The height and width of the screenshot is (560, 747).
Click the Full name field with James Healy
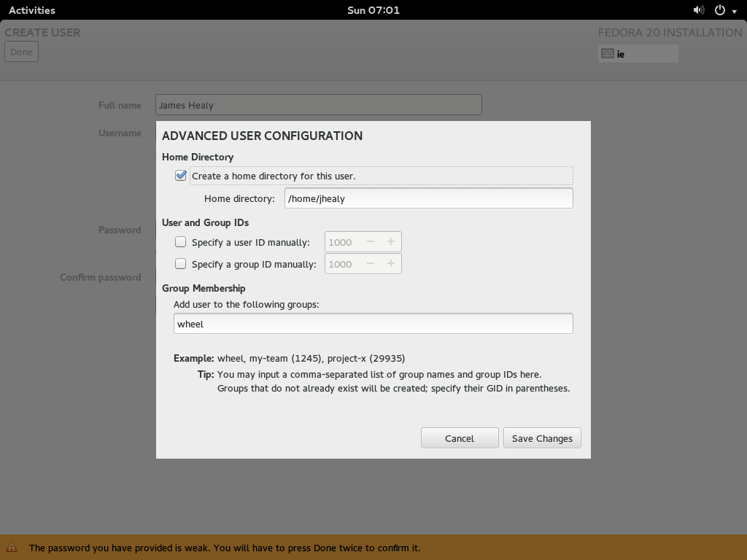coord(318,105)
